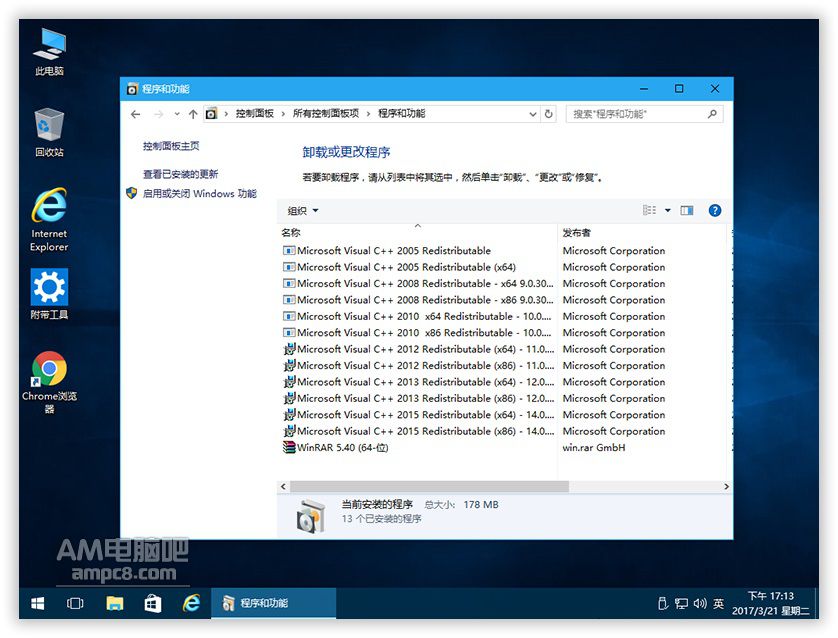Click the address bar location icon
The image size is (838, 638).
(x=212, y=114)
